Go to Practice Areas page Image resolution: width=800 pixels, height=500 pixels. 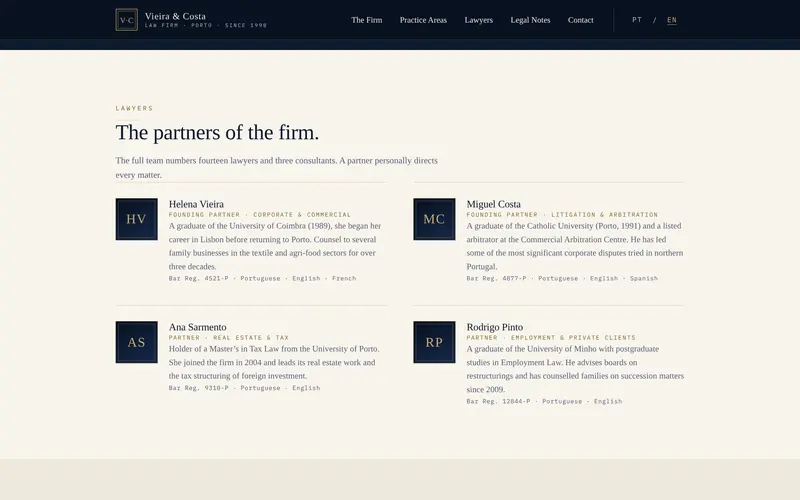coord(423,20)
